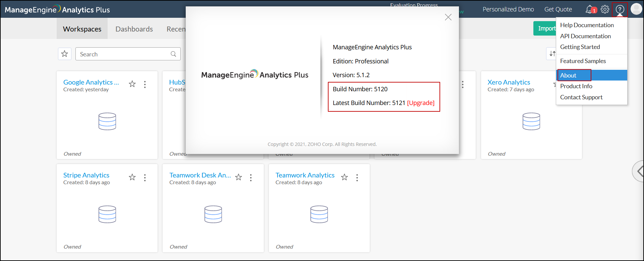The width and height of the screenshot is (644, 261).
Task: Click the green Import button
Action: pyautogui.click(x=545, y=29)
